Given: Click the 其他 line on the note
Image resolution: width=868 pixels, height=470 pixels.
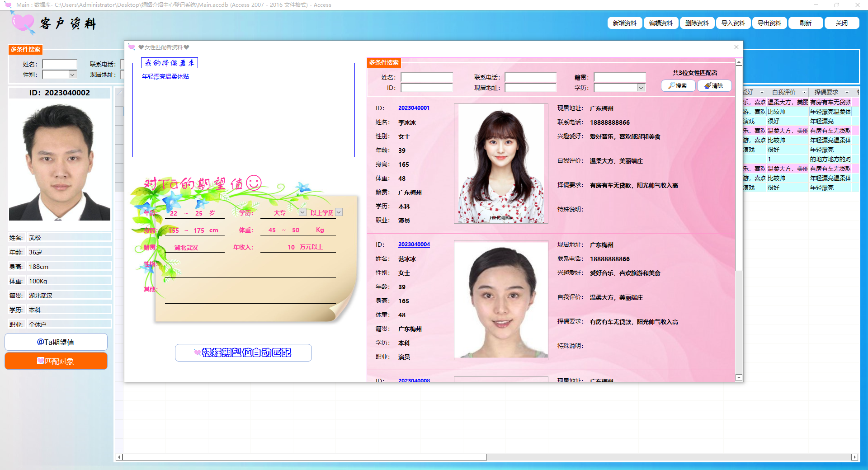Looking at the screenshot, I should point(250,296).
